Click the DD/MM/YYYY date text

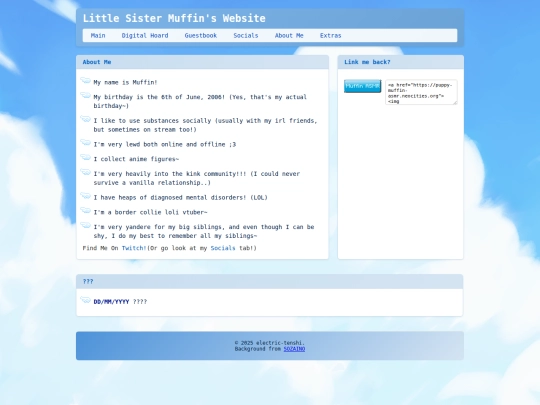click(111, 302)
